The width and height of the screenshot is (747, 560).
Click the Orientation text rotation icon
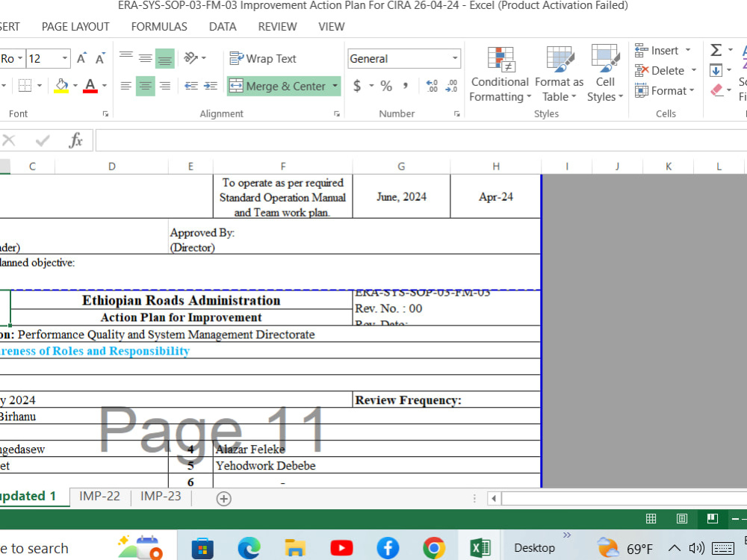(190, 58)
